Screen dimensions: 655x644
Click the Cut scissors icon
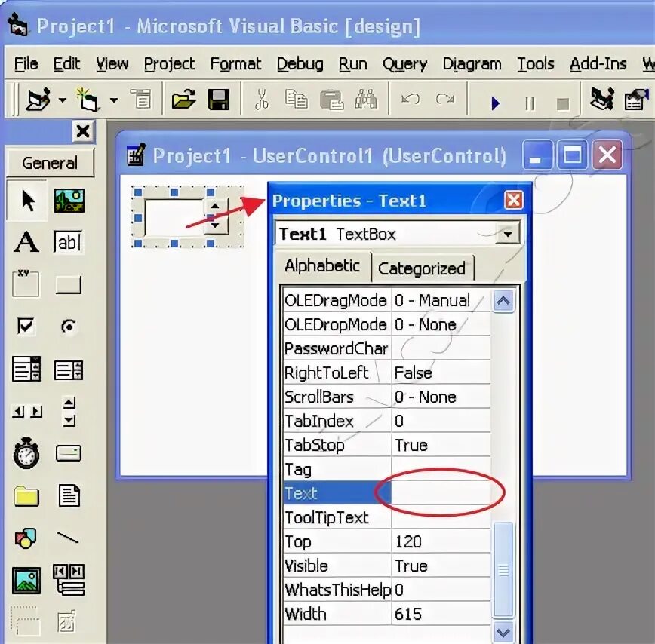pyautogui.click(x=262, y=100)
